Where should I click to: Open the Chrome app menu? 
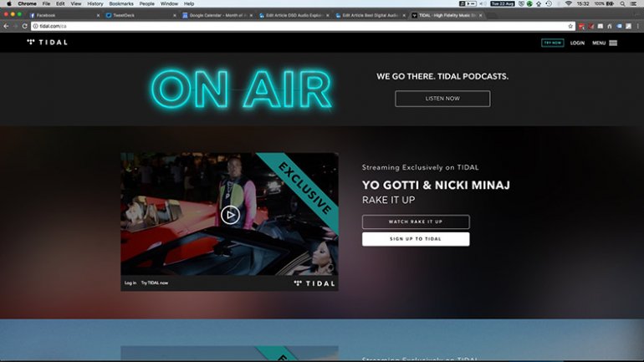[x=27, y=3]
